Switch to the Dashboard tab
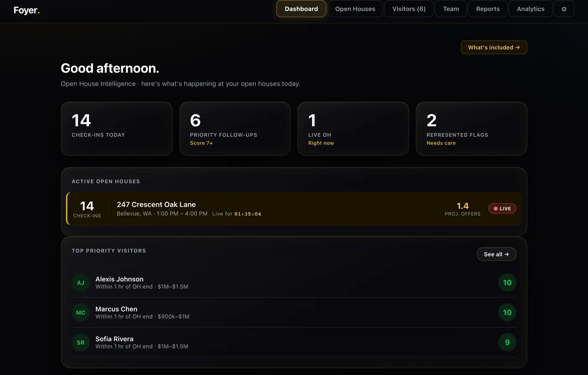 pyautogui.click(x=301, y=9)
